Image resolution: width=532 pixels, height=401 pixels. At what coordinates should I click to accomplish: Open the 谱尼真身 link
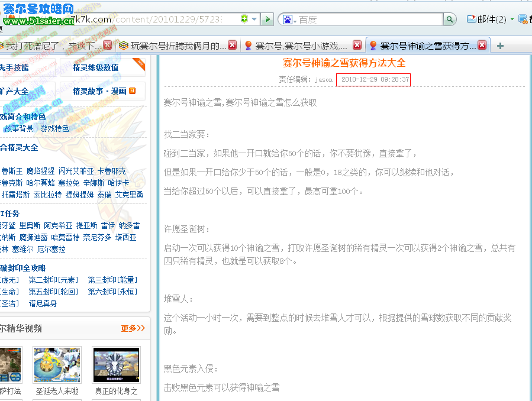pyautogui.click(x=43, y=304)
